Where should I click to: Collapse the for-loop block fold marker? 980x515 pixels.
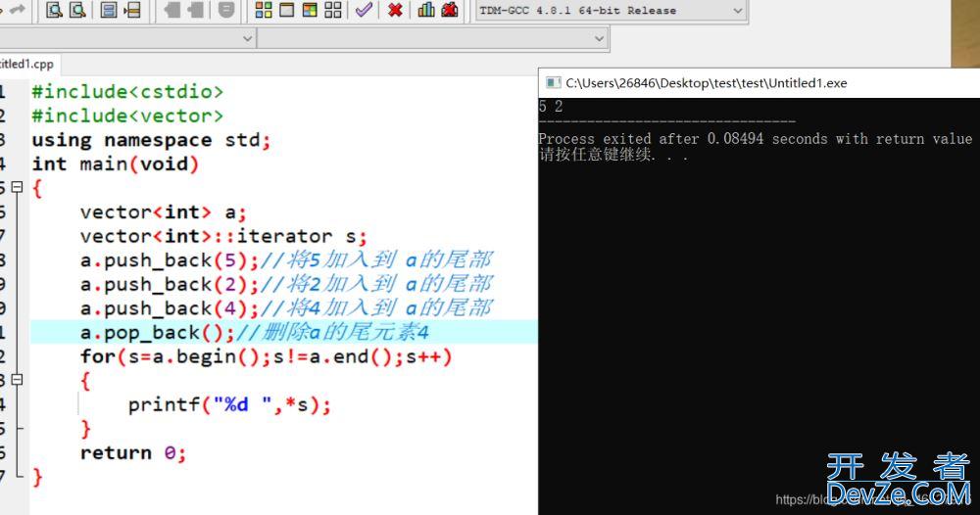point(18,380)
